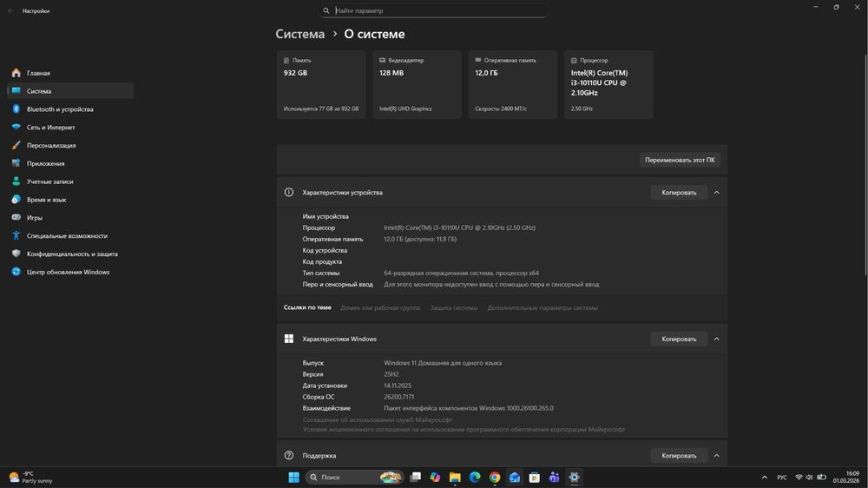This screenshot has height=488, width=868.
Task: Open Сеть и Интернет settings
Action: 70,128
